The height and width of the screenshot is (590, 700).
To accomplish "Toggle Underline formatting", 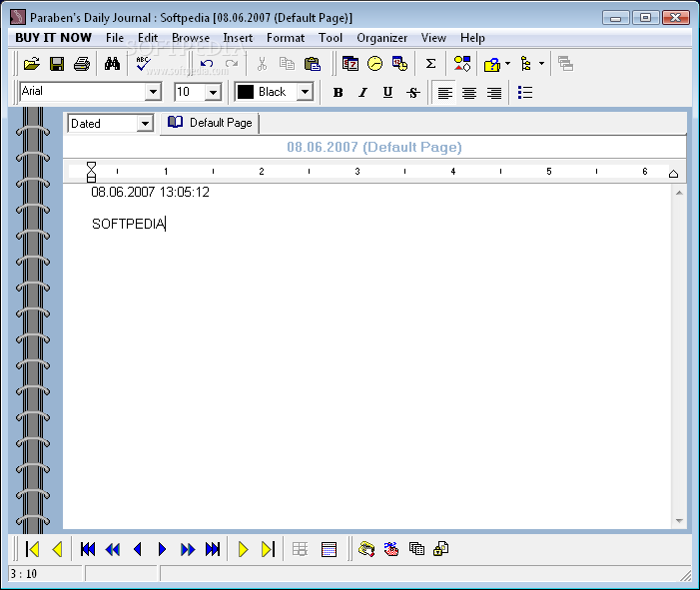I will click(388, 93).
